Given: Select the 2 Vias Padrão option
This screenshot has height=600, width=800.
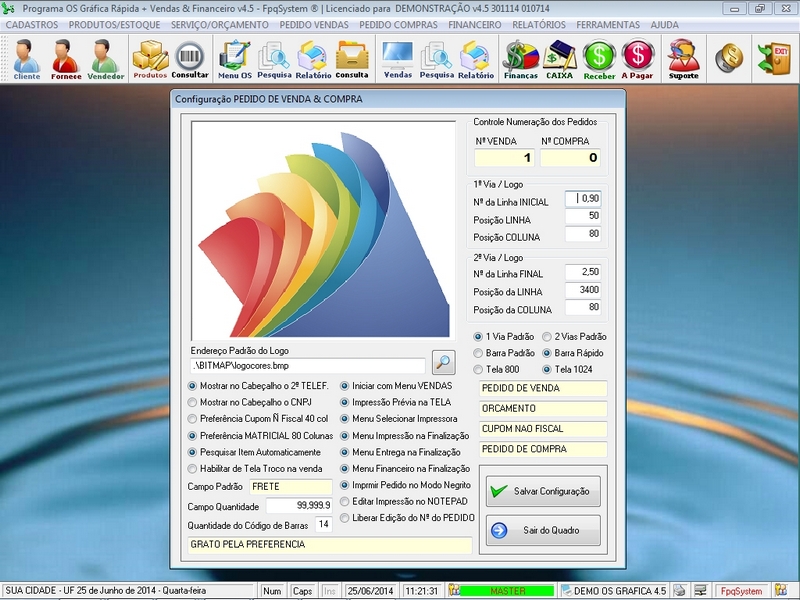Looking at the screenshot, I should [547, 337].
